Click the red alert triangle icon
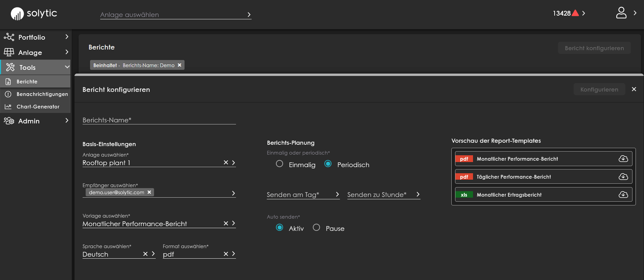The height and width of the screenshot is (280, 644). (575, 13)
